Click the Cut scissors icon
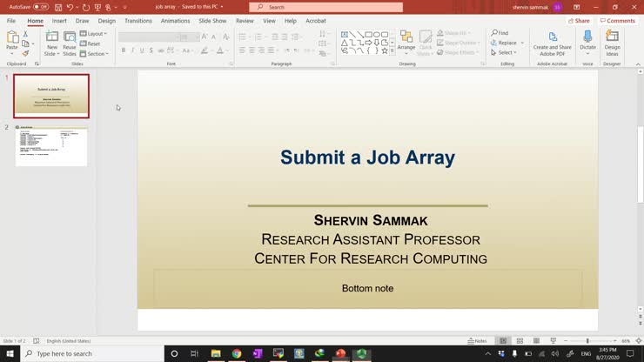Screen dimensions: 644x362 click(x=25, y=34)
